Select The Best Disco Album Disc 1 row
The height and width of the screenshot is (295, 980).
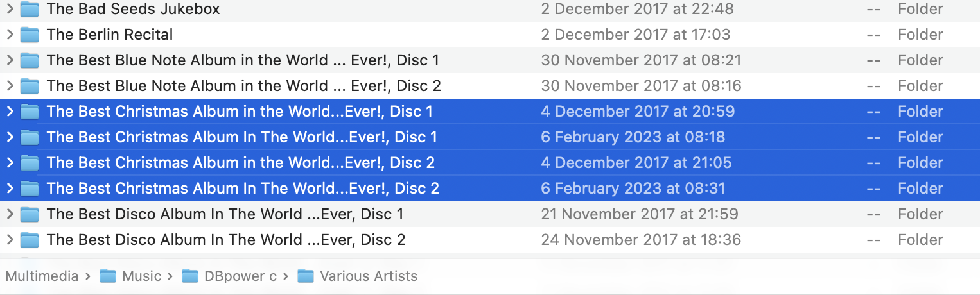coord(225,214)
